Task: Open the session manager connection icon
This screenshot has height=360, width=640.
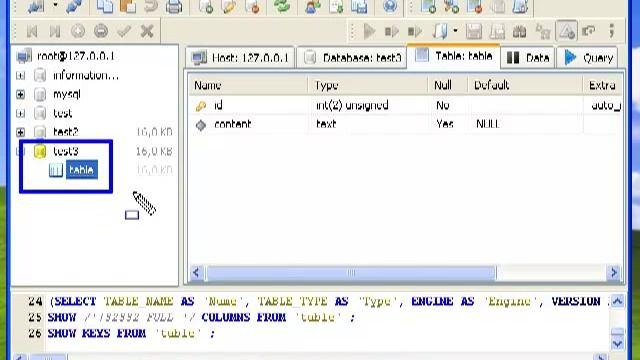Action: pos(36,7)
